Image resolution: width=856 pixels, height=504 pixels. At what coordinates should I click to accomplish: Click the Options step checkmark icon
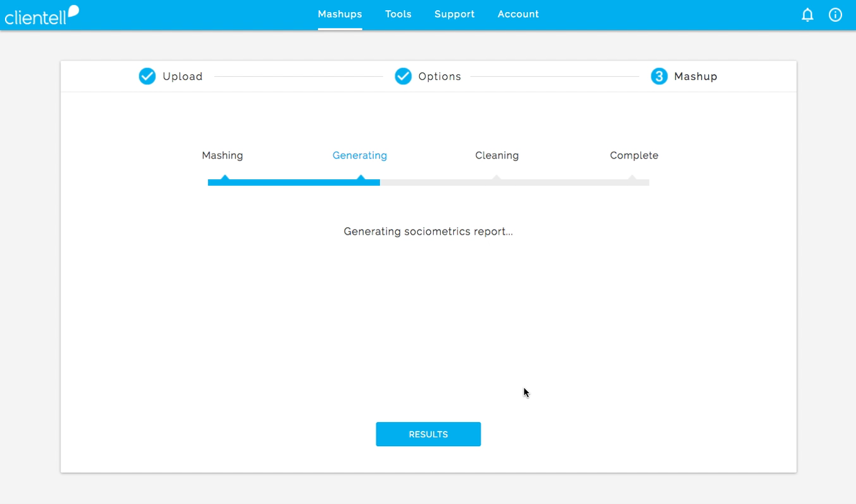[403, 76]
